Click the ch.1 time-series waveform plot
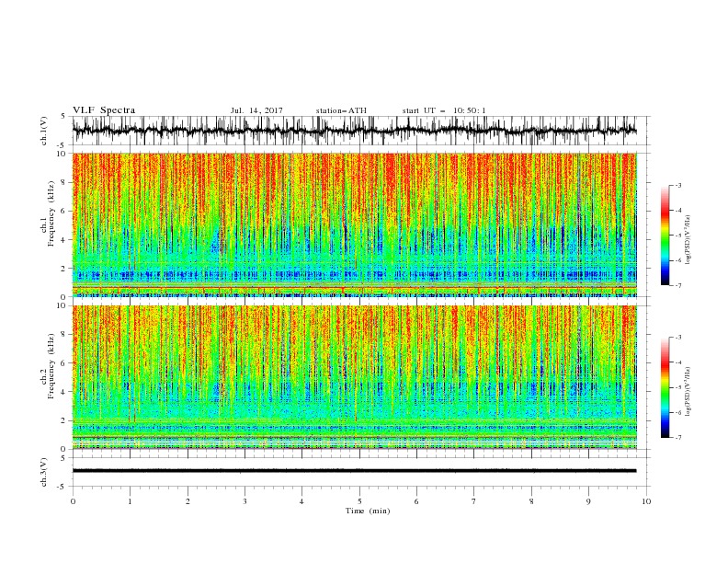This screenshot has height=563, width=728. point(355,131)
